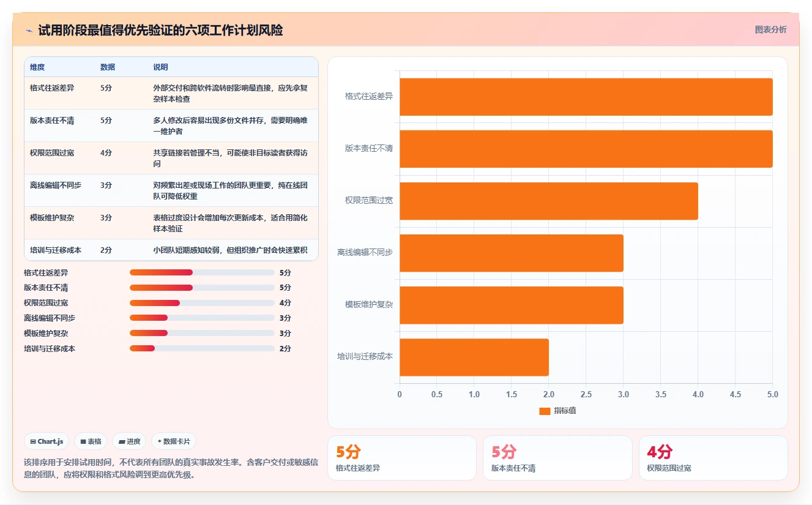Click the 说明 table column header

click(160, 67)
